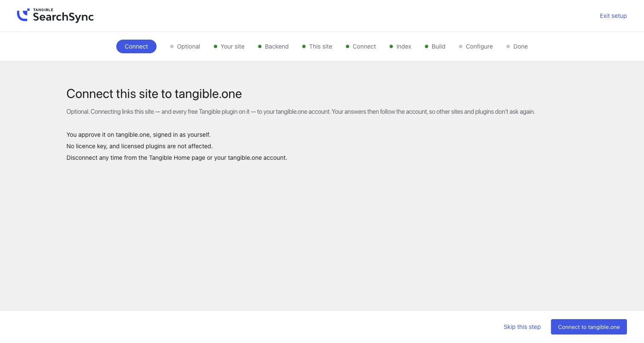644x343 pixels.
Task: Select the Connect step with green dot
Action: [x=361, y=46]
